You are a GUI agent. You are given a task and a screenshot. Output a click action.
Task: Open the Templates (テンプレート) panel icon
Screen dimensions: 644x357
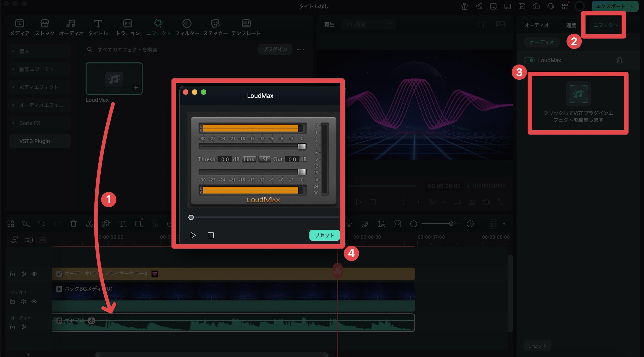[246, 24]
